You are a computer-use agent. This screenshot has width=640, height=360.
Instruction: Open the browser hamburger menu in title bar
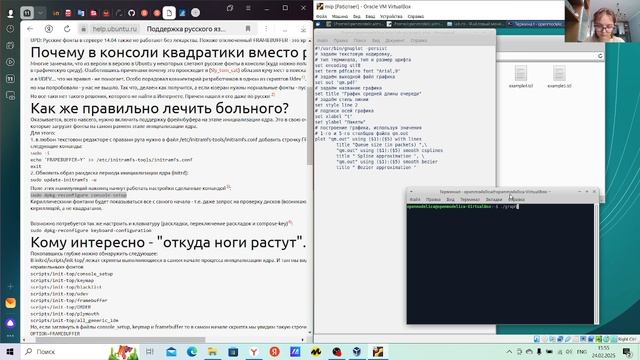coord(248,8)
